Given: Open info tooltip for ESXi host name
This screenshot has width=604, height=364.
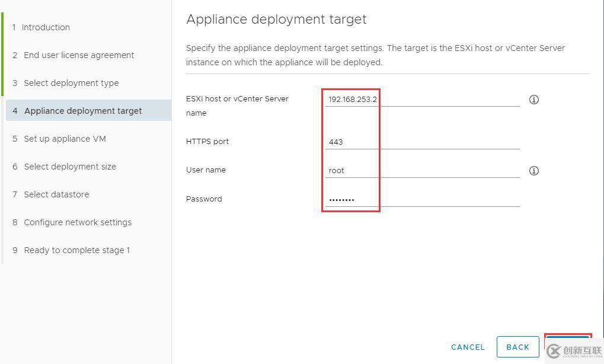Looking at the screenshot, I should [x=533, y=100].
